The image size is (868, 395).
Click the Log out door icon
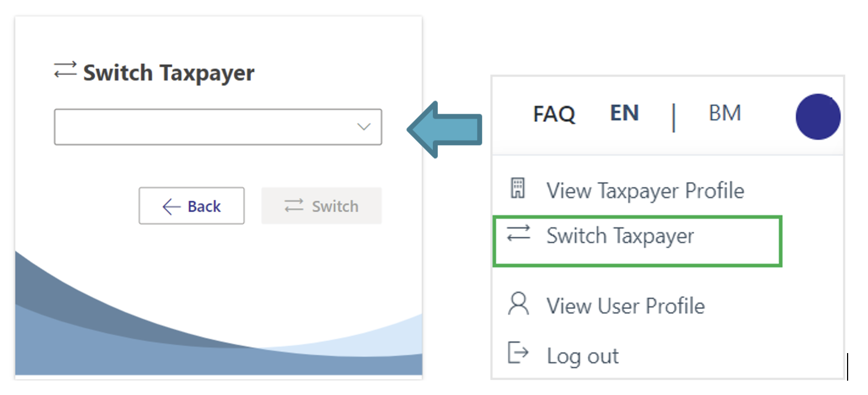pos(518,353)
